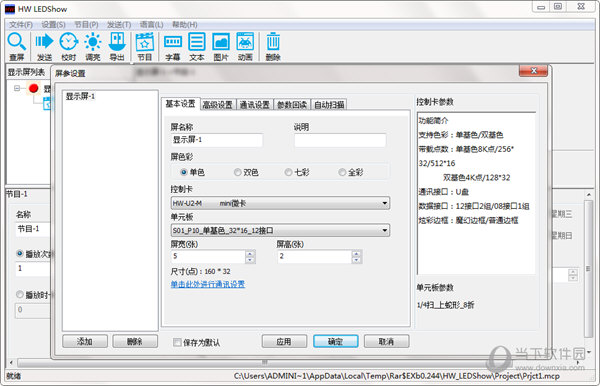Open the 文件(F) menu

pyautogui.click(x=21, y=25)
